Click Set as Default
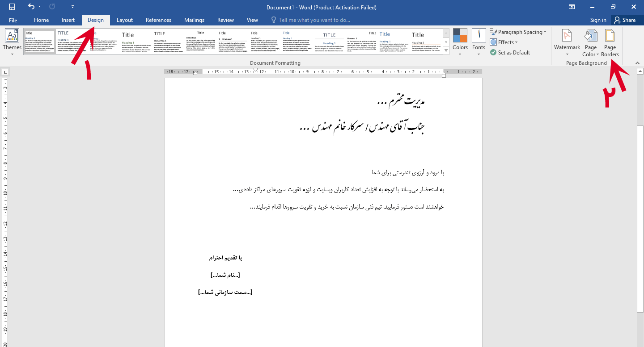 point(510,53)
